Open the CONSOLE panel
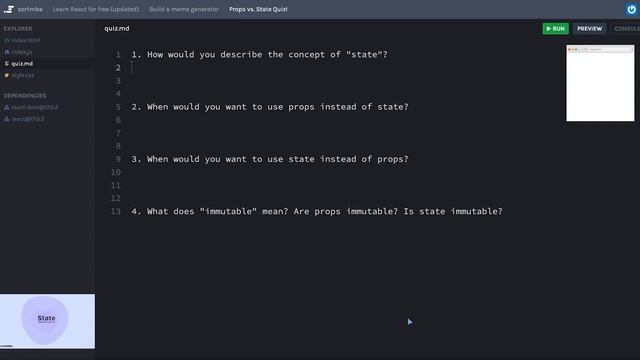 [627, 29]
